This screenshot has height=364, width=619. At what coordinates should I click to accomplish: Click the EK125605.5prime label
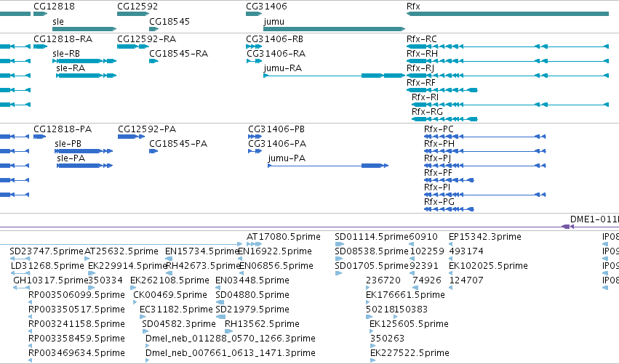[409, 324]
